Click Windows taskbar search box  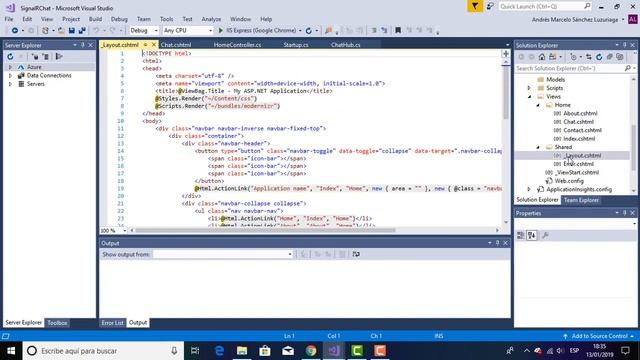[103, 351]
